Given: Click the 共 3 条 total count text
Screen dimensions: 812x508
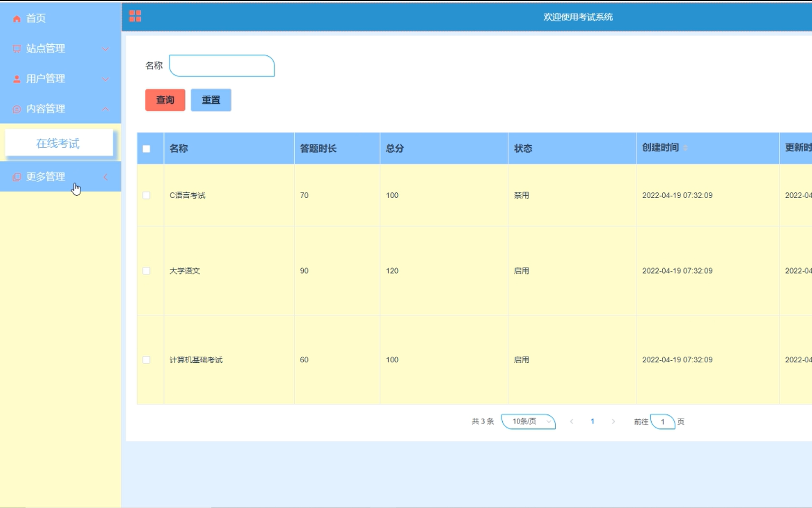Looking at the screenshot, I should coord(482,421).
